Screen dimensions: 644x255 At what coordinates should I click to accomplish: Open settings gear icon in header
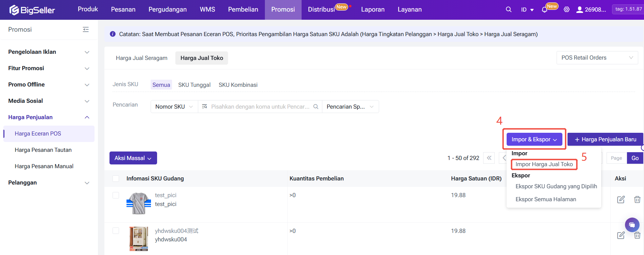[566, 10]
